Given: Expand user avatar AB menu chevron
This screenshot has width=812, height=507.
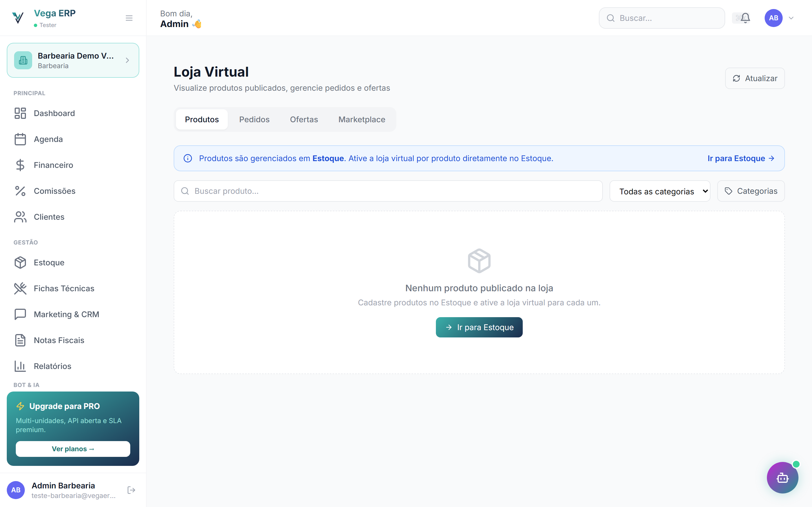Looking at the screenshot, I should [x=791, y=18].
